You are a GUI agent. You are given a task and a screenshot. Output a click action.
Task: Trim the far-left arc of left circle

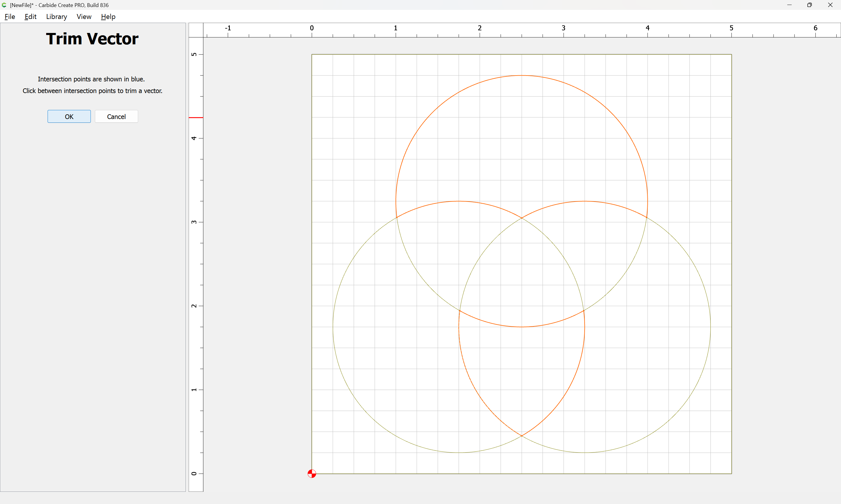coord(333,327)
